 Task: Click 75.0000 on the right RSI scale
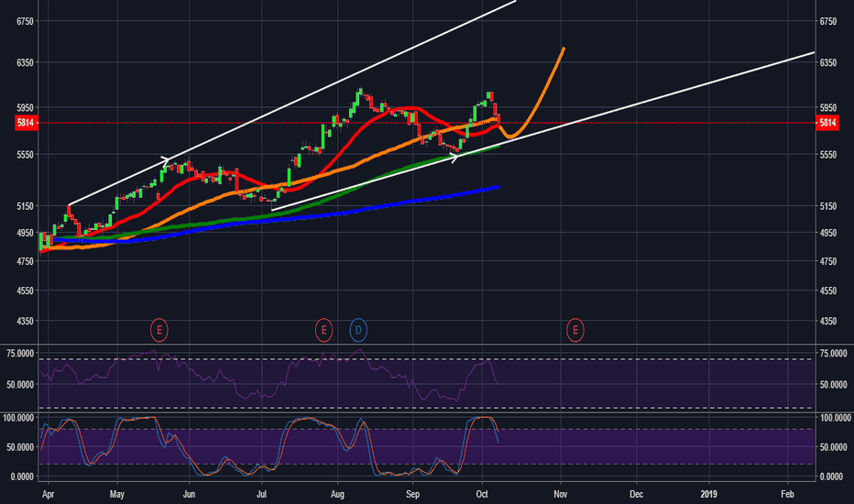pos(833,354)
